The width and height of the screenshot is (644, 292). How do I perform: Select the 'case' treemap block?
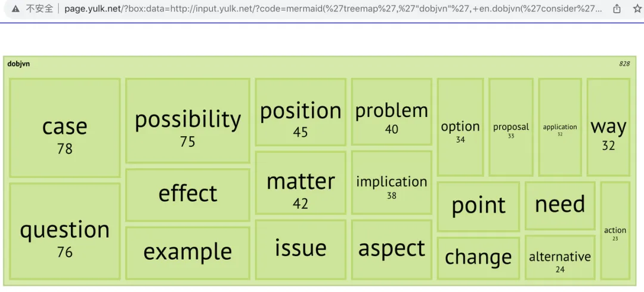pyautogui.click(x=64, y=128)
